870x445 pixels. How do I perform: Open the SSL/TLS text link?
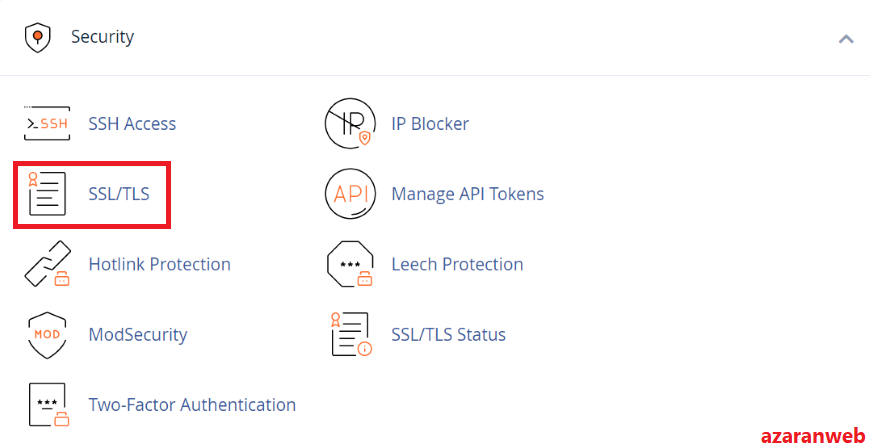(119, 194)
